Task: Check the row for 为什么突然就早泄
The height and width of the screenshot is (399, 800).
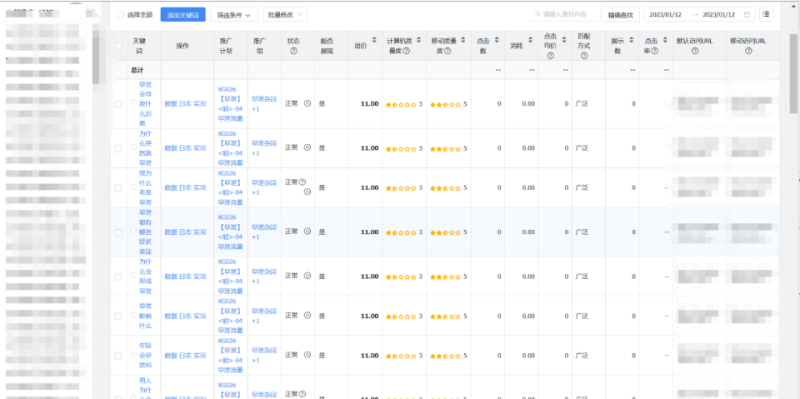Action: click(118, 148)
